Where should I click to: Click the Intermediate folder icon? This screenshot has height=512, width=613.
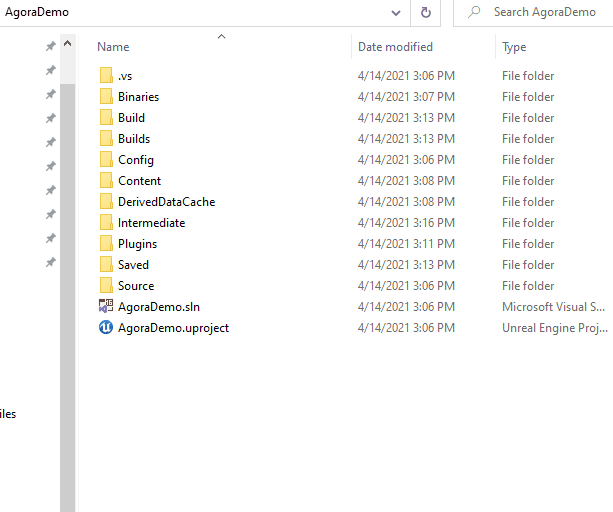coord(106,223)
